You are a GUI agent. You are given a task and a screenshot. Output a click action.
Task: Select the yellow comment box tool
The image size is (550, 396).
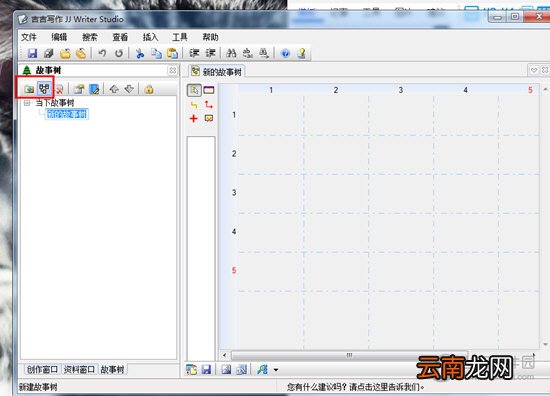[209, 119]
